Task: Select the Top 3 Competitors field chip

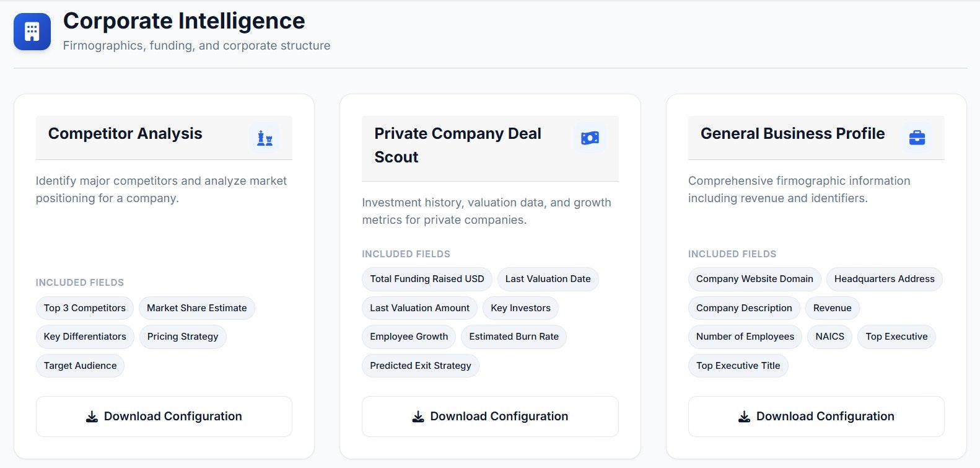Action: click(x=84, y=308)
